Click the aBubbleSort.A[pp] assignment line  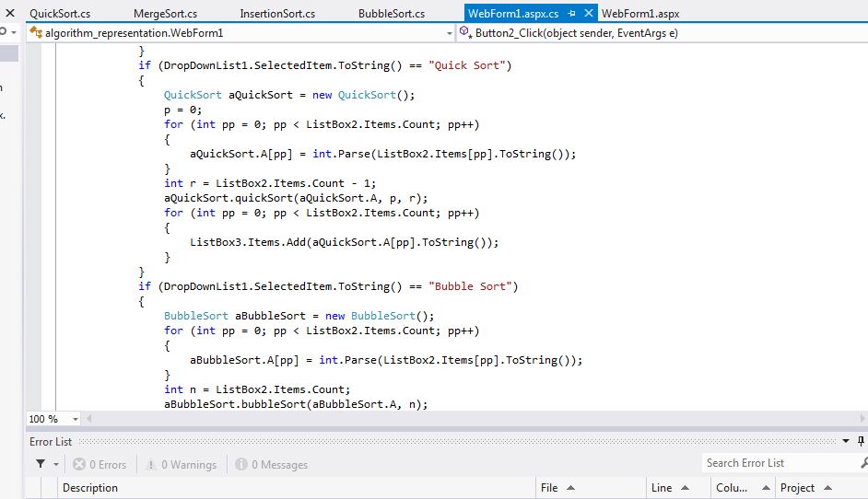tap(386, 360)
